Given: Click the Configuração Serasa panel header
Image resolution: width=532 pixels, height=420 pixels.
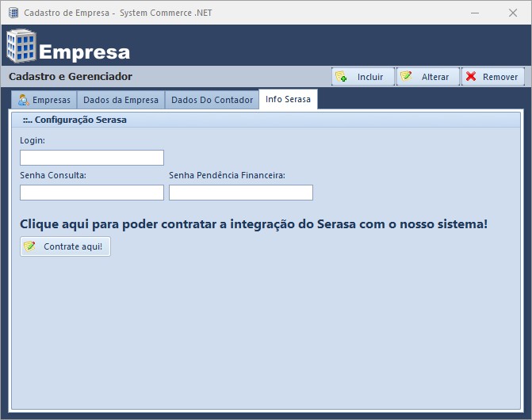Looking at the screenshot, I should coord(266,120).
